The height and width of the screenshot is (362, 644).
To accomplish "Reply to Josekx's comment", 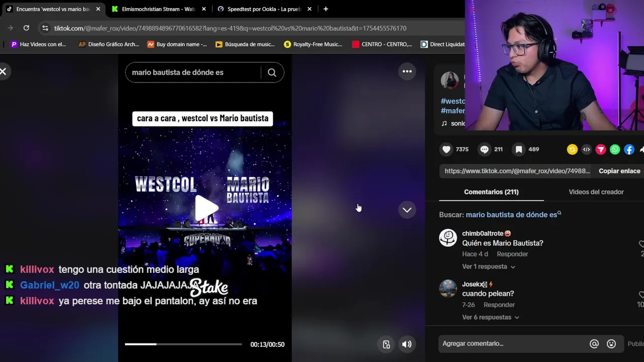I will [499, 305].
